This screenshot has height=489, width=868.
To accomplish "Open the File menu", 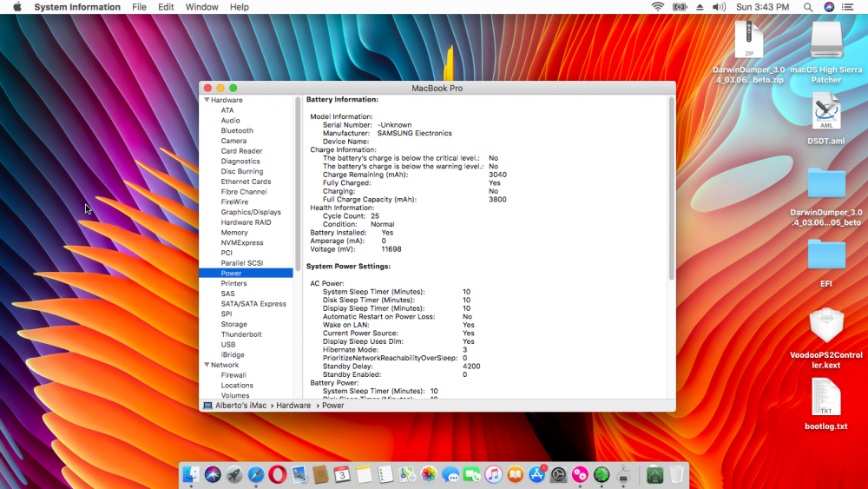I will pos(139,7).
